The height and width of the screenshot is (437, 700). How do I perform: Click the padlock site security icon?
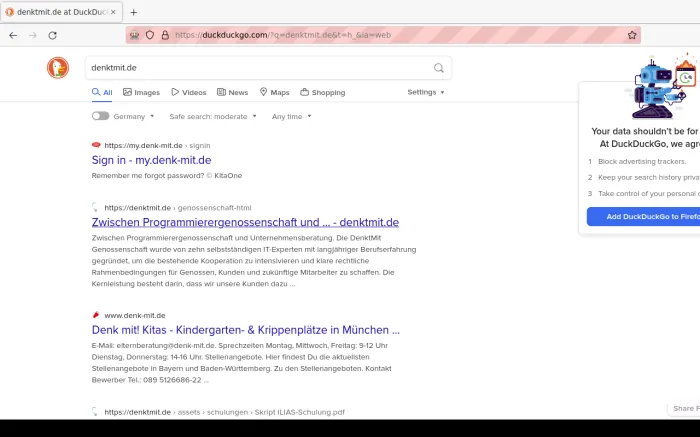(x=165, y=35)
